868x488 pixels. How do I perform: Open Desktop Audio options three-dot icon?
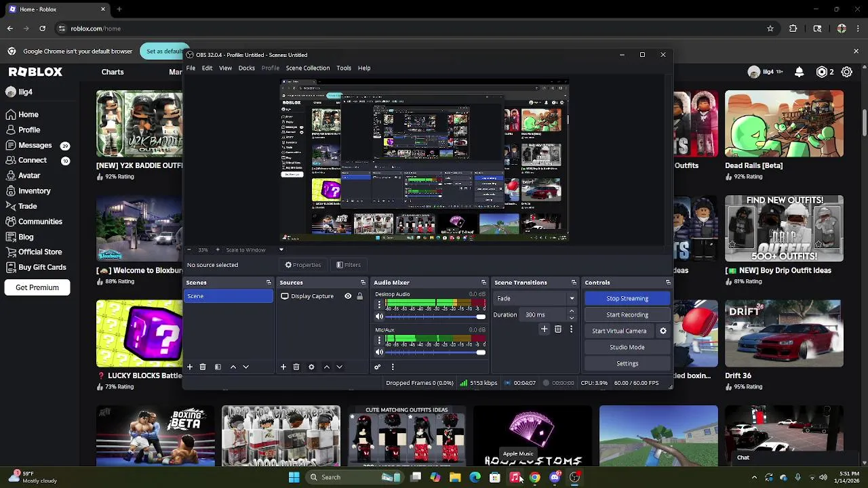click(379, 305)
